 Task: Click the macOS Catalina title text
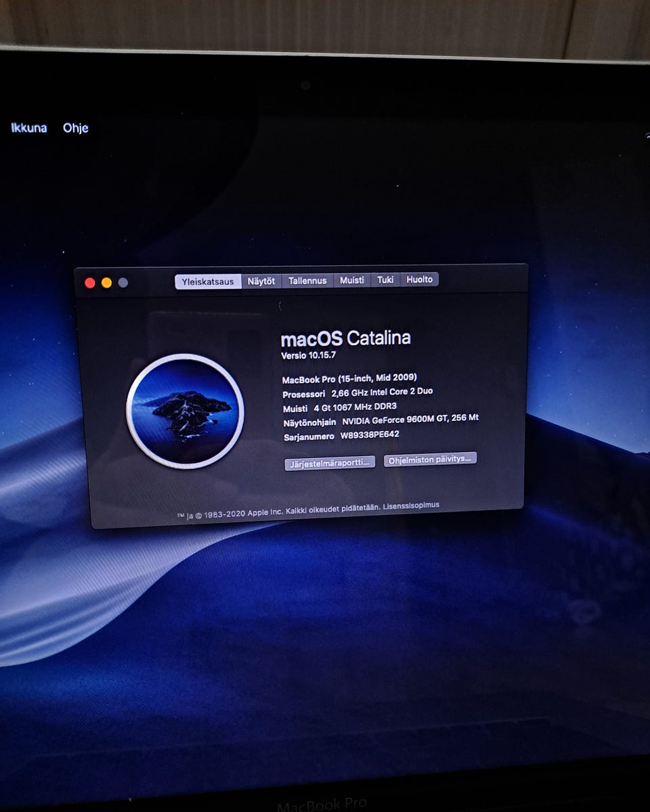point(346,338)
